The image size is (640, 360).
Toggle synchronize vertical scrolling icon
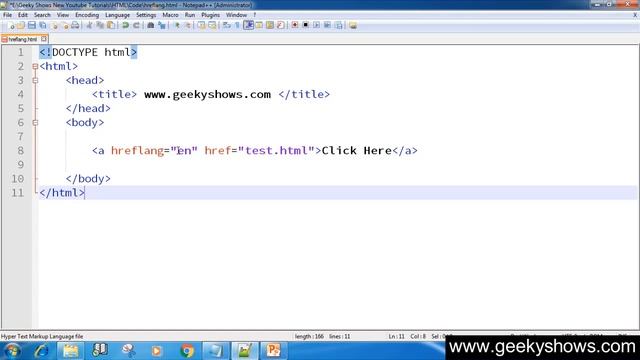coord(202,25)
